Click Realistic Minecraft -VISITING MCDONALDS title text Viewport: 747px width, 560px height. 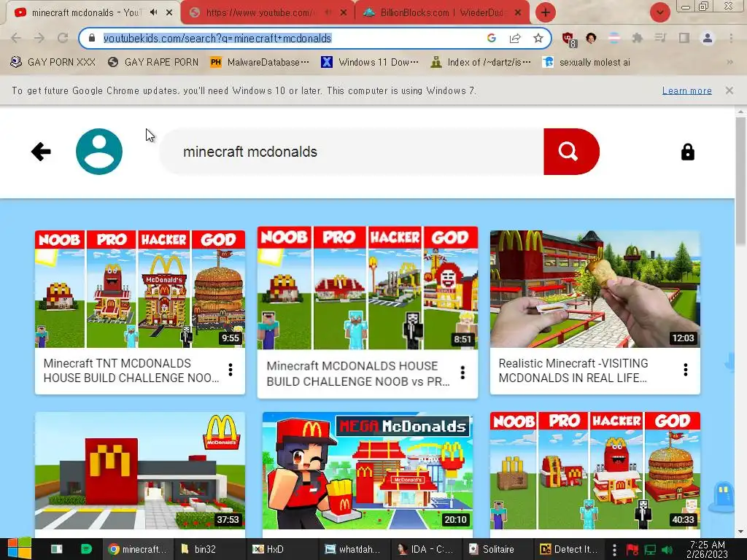[x=573, y=370]
